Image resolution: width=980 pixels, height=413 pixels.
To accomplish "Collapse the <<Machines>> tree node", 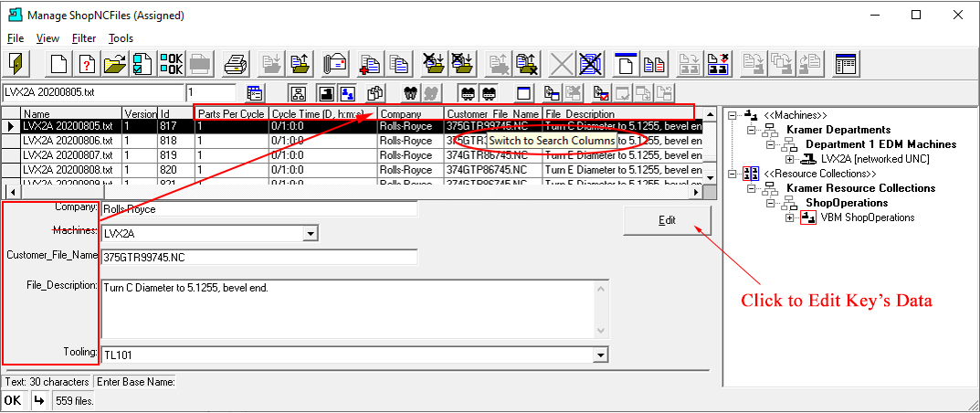I will [x=733, y=116].
